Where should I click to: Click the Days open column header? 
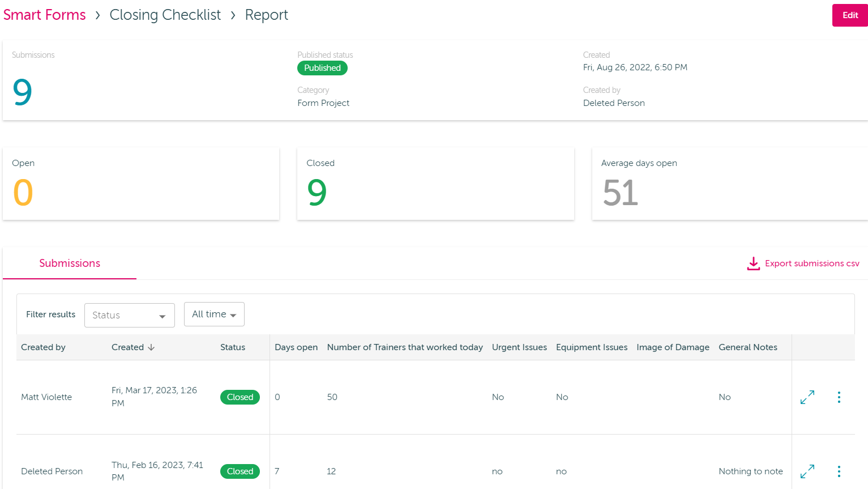(296, 347)
